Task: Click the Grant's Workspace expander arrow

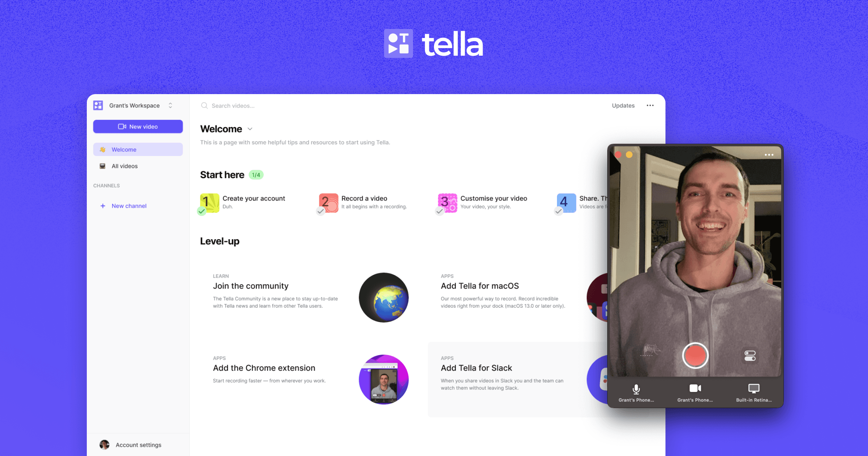Action: point(170,105)
